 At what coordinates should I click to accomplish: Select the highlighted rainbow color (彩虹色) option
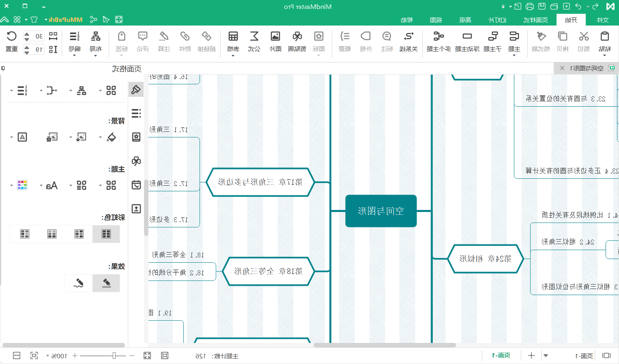click(106, 234)
